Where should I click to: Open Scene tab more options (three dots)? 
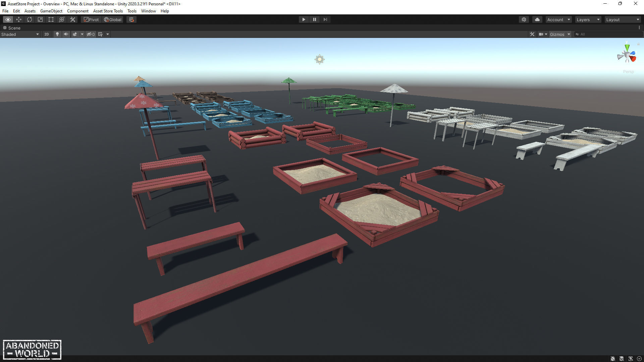tap(639, 28)
